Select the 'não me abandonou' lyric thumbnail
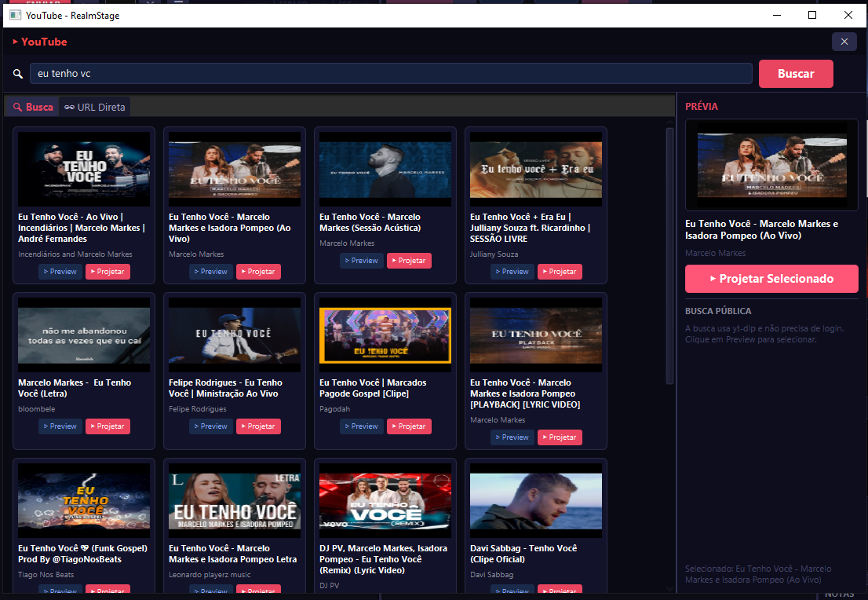This screenshot has width=868, height=600. [x=84, y=335]
